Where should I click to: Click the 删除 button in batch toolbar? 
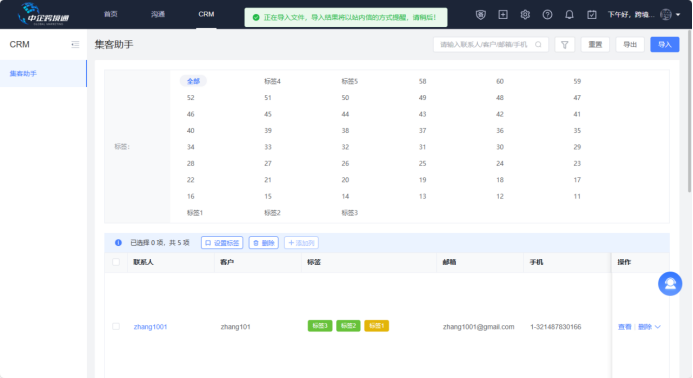pos(263,243)
